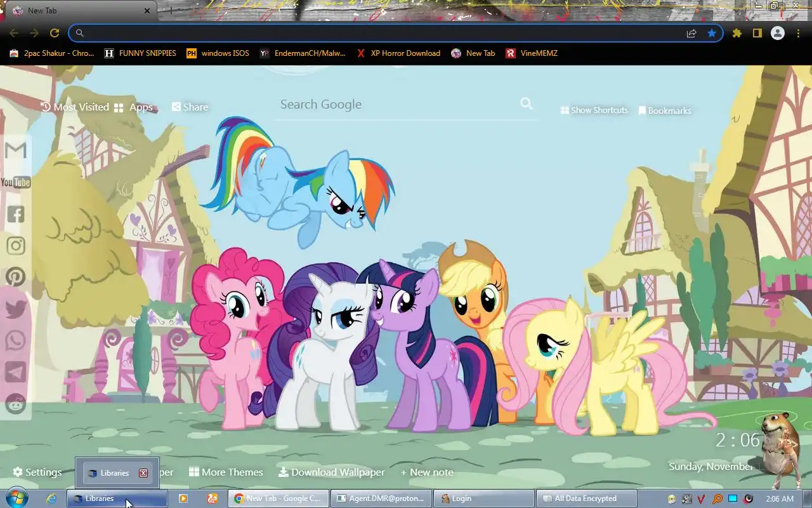Switch to New Tab - Google Chrome taskbar button

(x=278, y=498)
